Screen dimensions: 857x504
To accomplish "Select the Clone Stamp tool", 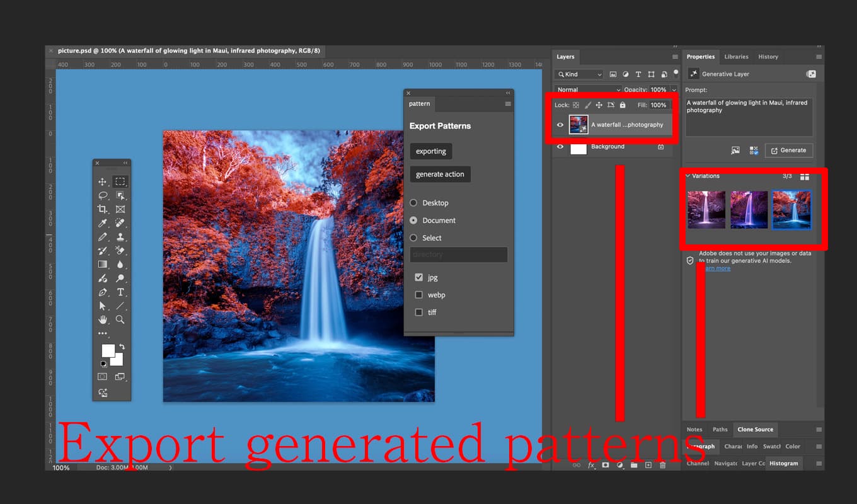I will pos(121,237).
